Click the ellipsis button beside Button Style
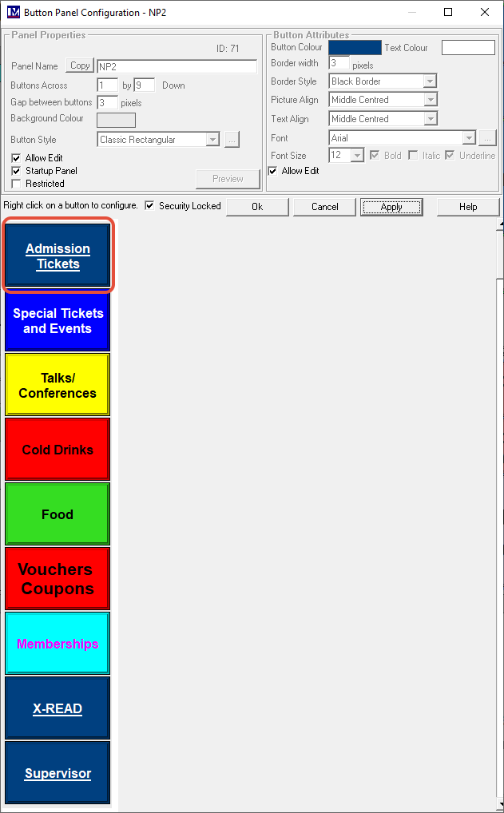504x813 pixels. point(232,140)
